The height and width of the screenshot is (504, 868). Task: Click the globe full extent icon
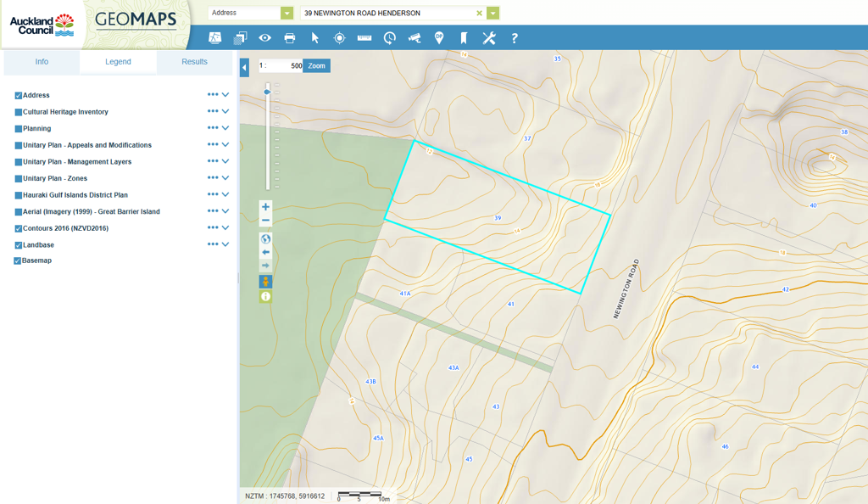(x=265, y=239)
